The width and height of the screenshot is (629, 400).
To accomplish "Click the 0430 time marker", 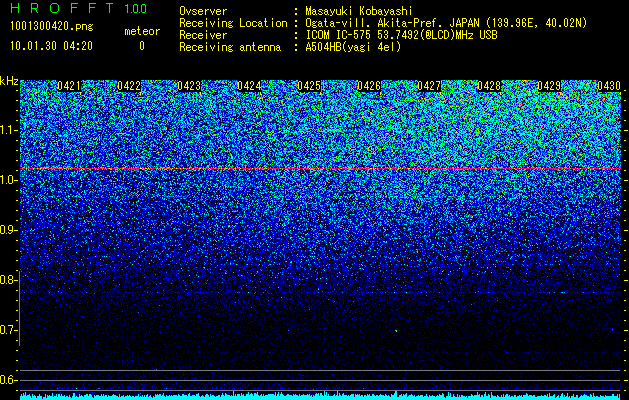I will pyautogui.click(x=609, y=86).
